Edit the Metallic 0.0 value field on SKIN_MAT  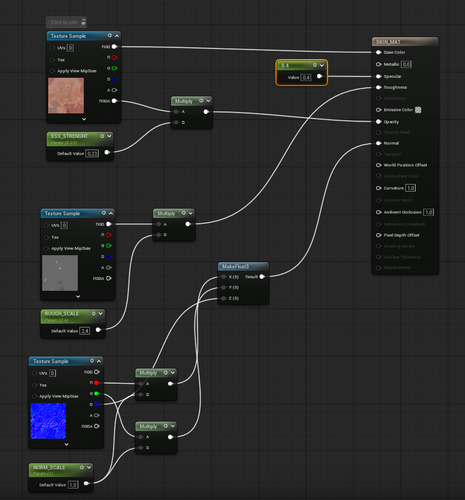coord(406,64)
